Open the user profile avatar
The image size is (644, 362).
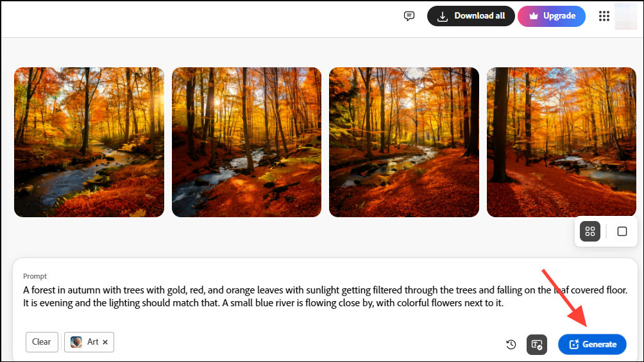(625, 16)
